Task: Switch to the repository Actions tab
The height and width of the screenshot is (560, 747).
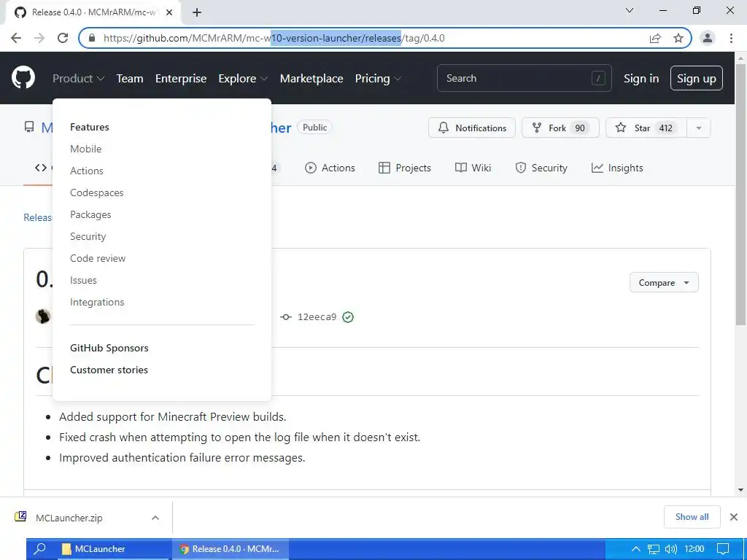Action: 330,168
